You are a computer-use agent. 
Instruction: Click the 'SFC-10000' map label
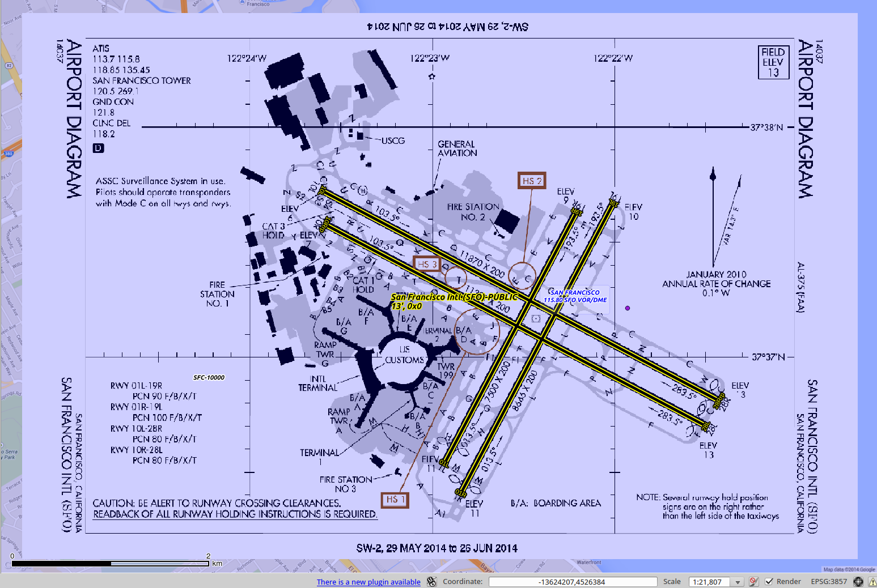[209, 378]
